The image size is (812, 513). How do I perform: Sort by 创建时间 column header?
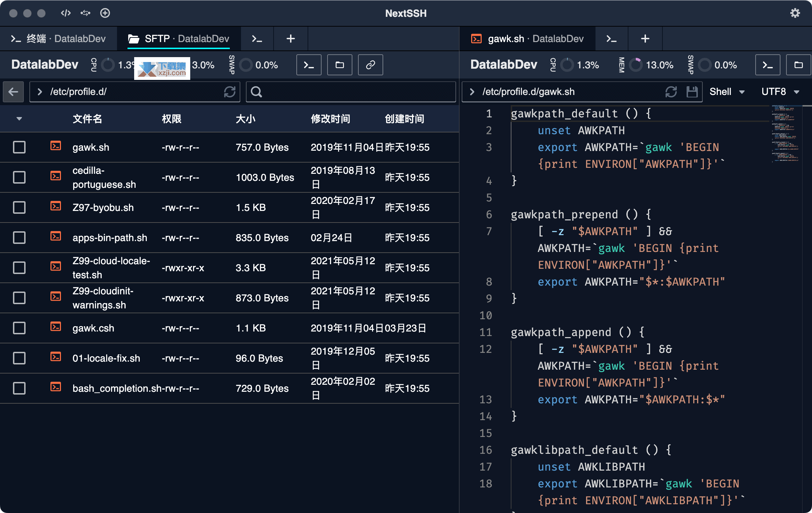(405, 119)
